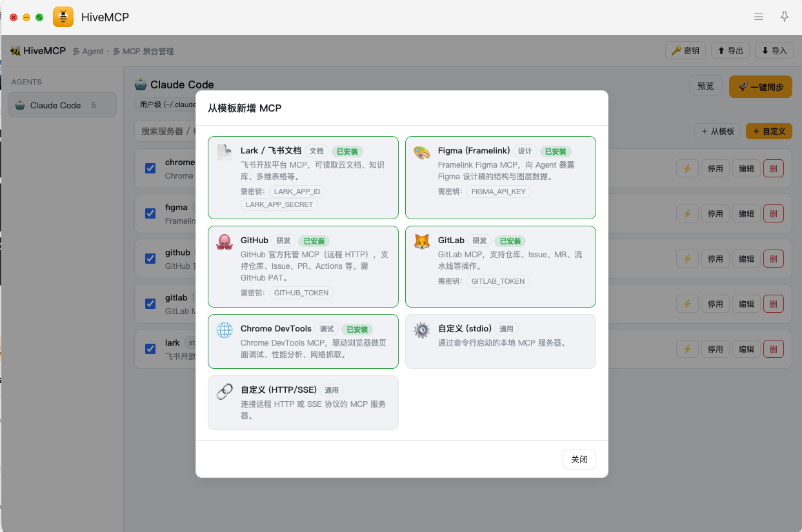
Task: Click lightning test icon for github row
Action: 687,259
